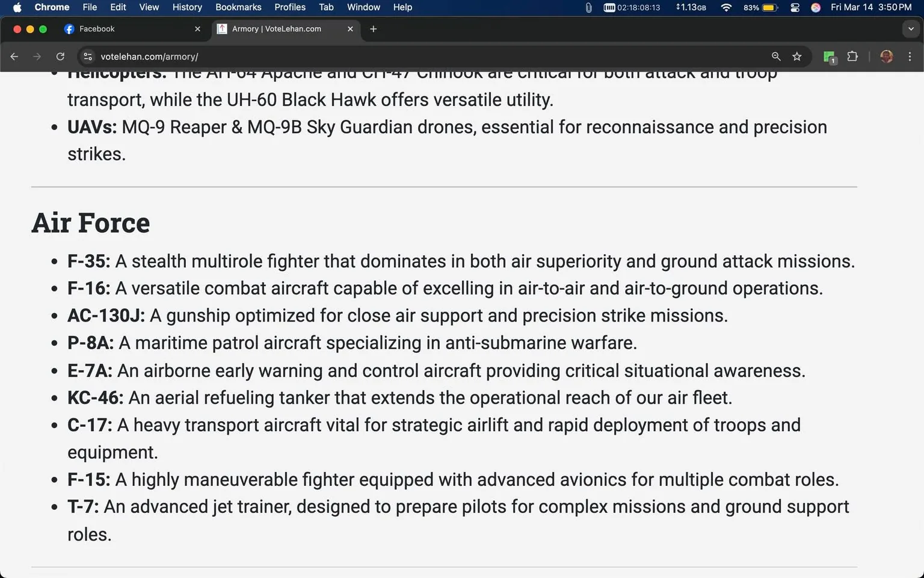Open the History menu
The width and height of the screenshot is (924, 578).
[x=186, y=7]
